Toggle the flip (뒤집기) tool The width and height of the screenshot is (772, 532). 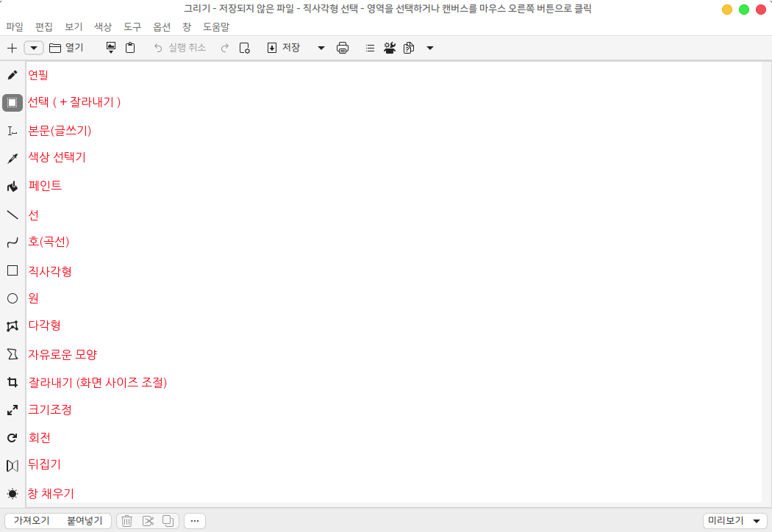[12, 466]
